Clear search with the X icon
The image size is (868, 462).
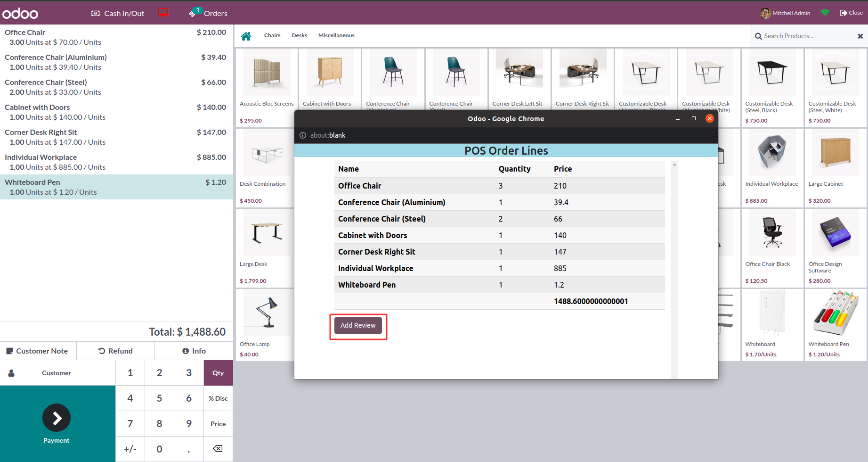(860, 36)
